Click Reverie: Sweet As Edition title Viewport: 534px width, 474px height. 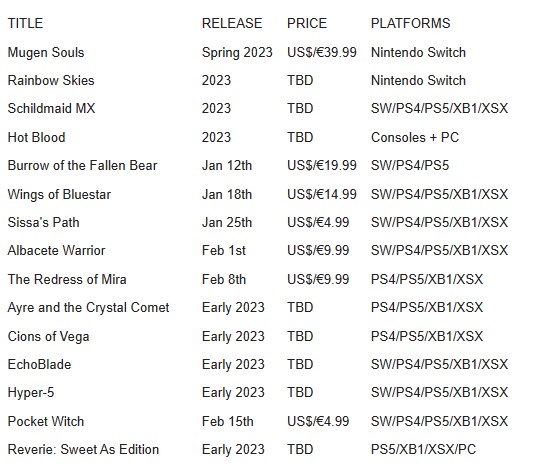[x=83, y=450]
